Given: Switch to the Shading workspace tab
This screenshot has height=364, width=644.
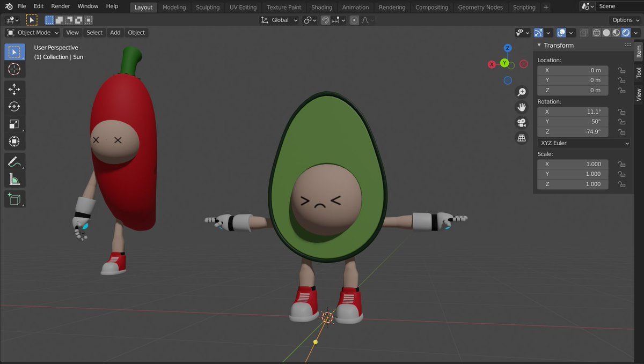Looking at the screenshot, I should click(321, 7).
